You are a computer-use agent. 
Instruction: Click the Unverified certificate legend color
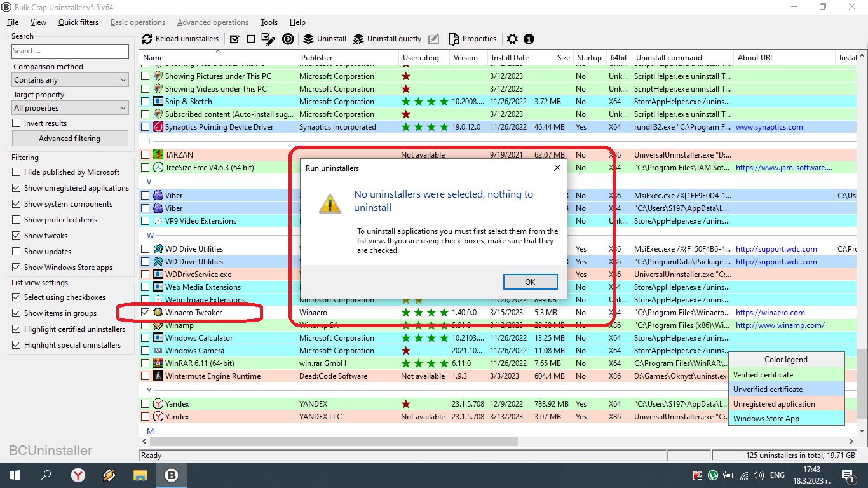(786, 390)
